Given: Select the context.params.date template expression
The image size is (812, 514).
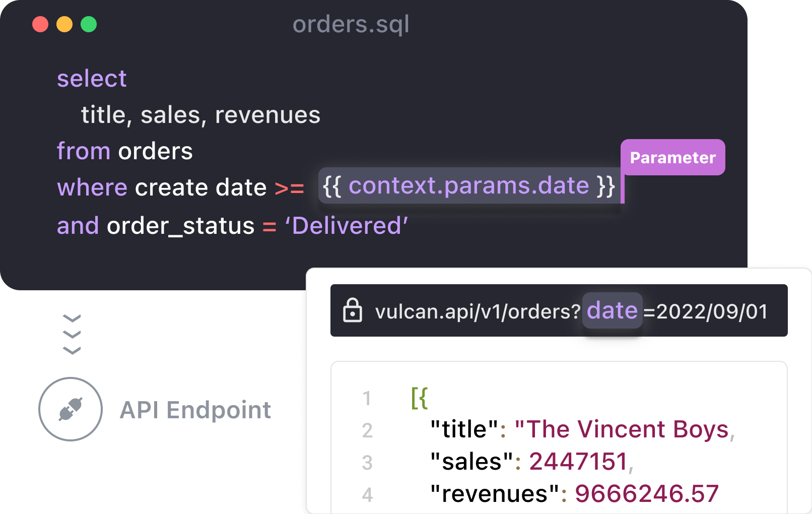Looking at the screenshot, I should pos(469,185).
